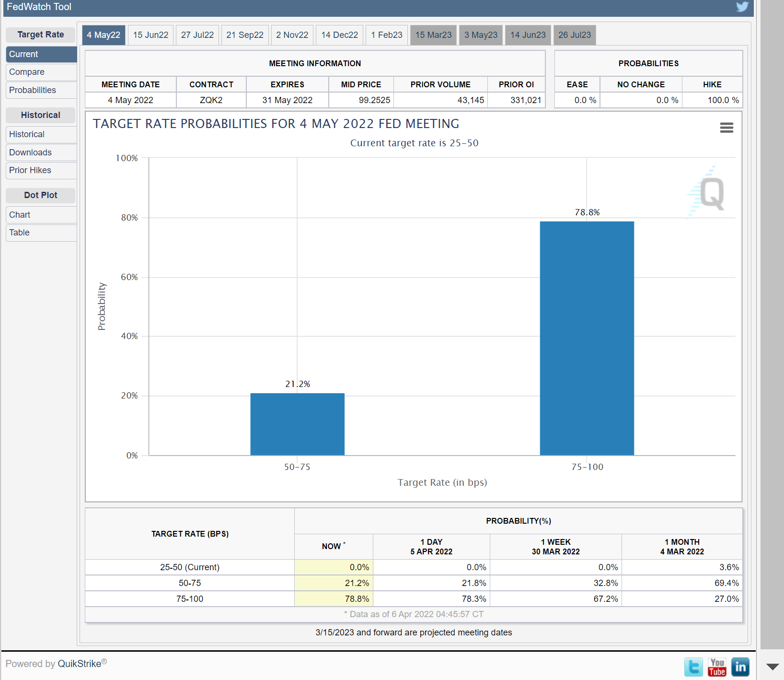Open the chart hamburger context menu
Viewport: 784px width, 680px height.
coord(726,128)
